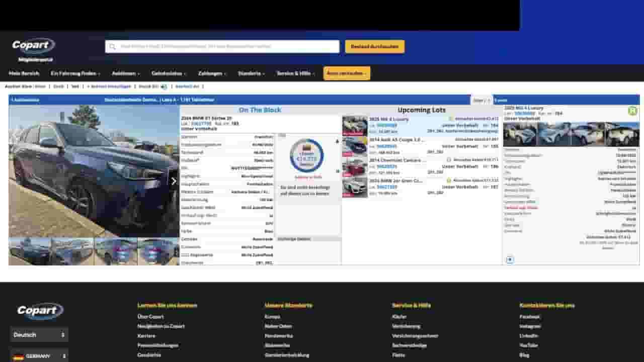644x362 pixels.
Task: Open the Versicherung footer link
Action: pyautogui.click(x=406, y=326)
